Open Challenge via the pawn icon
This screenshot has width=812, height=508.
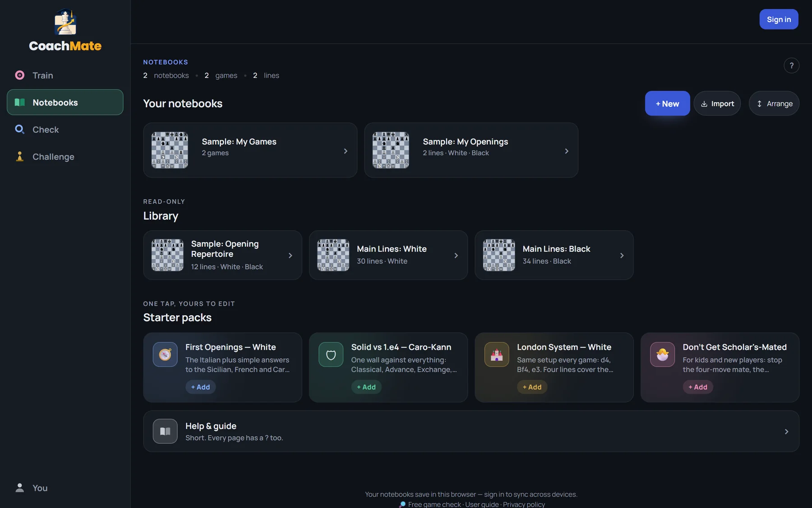[x=20, y=157]
